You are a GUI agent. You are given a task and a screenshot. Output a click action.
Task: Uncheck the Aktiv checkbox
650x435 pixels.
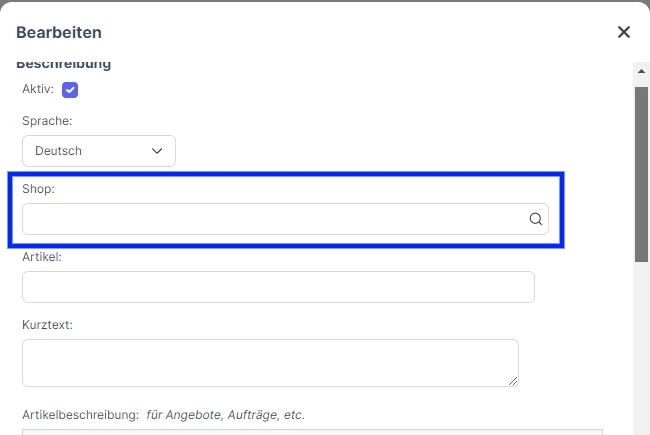pos(70,90)
